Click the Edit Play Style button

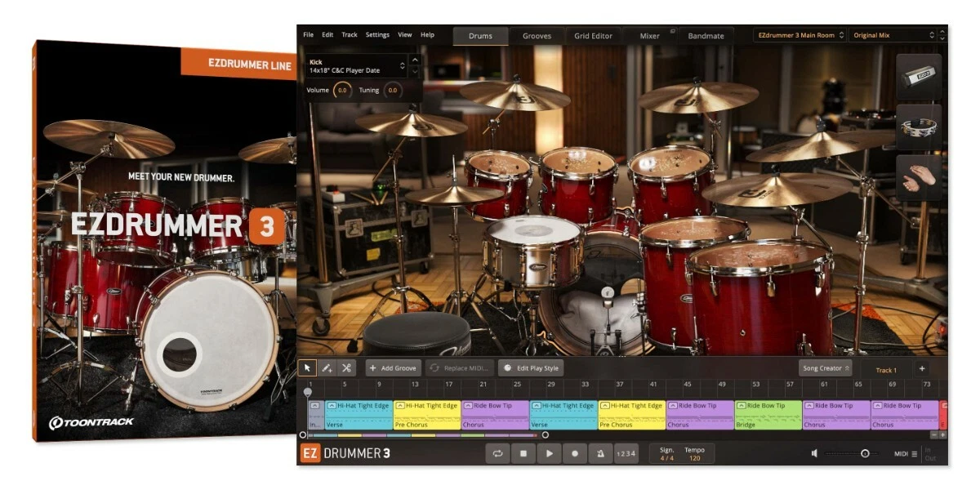pyautogui.click(x=531, y=368)
